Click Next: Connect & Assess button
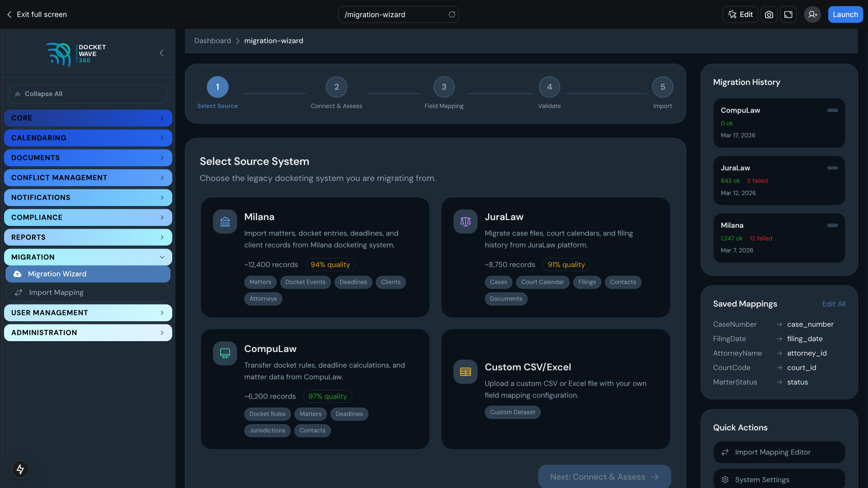This screenshot has height=488, width=868. coord(604,477)
